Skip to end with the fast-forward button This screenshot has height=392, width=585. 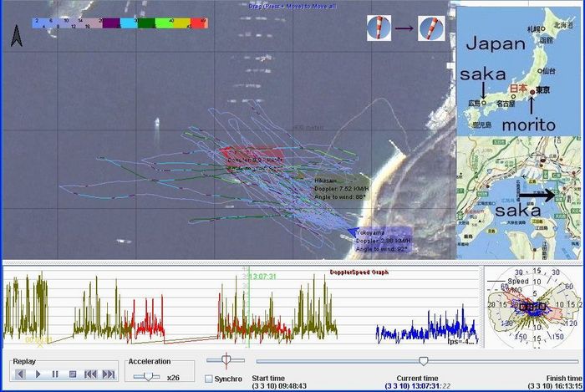click(x=108, y=374)
